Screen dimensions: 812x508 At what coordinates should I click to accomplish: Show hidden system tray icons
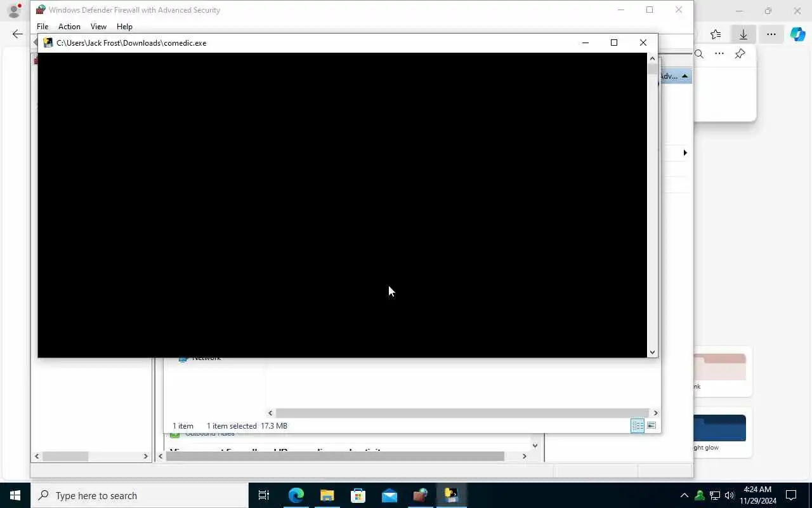point(684,495)
